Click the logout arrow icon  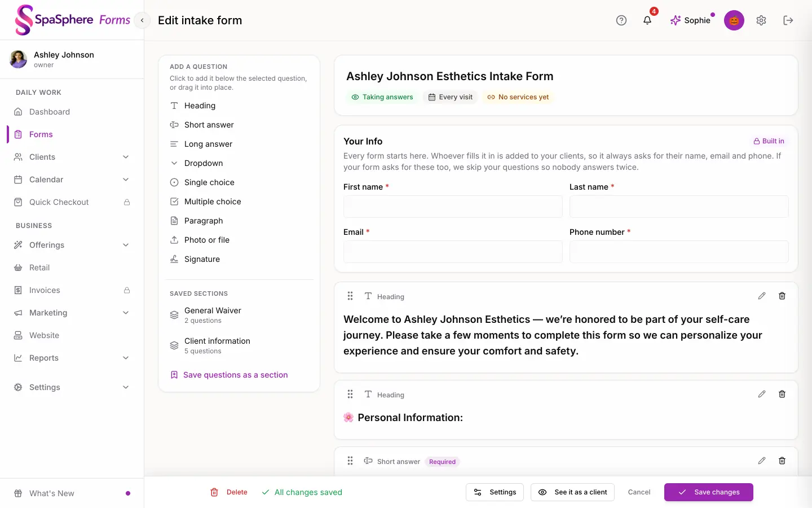[x=788, y=20]
